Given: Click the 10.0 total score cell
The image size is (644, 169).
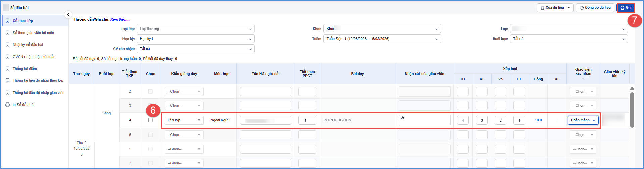Looking at the screenshot, I should click(538, 120).
